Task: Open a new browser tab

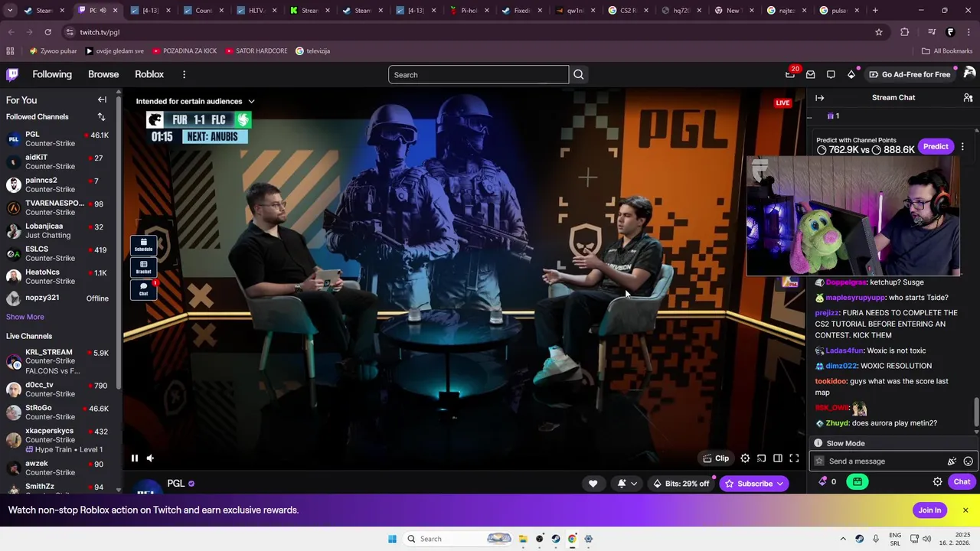Action: (x=875, y=11)
